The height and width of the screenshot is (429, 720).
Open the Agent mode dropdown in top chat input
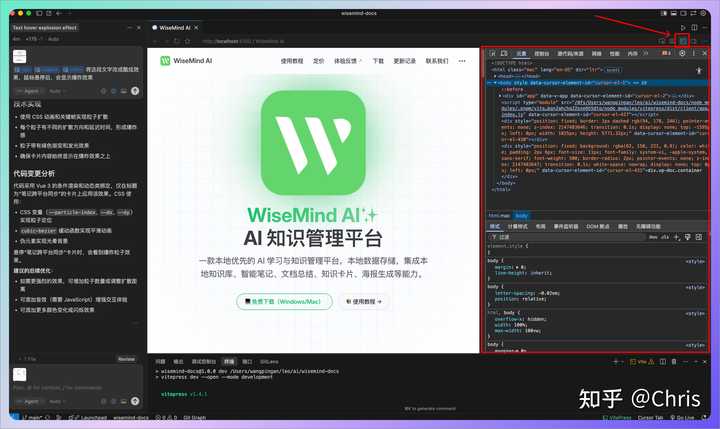click(x=30, y=91)
